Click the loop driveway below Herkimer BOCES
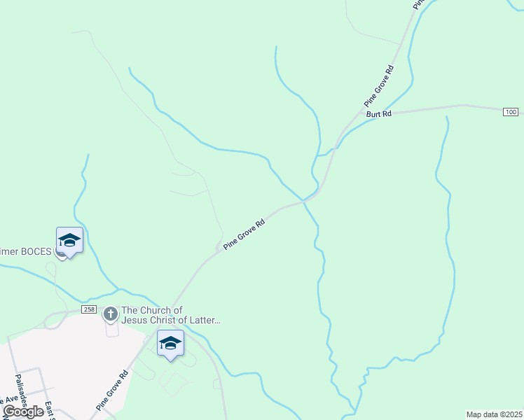 51,269
